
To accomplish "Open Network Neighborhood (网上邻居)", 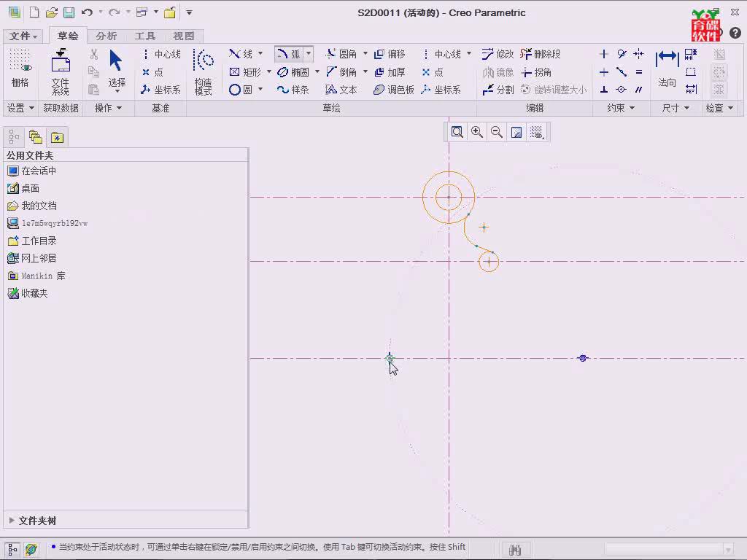I will (32, 258).
